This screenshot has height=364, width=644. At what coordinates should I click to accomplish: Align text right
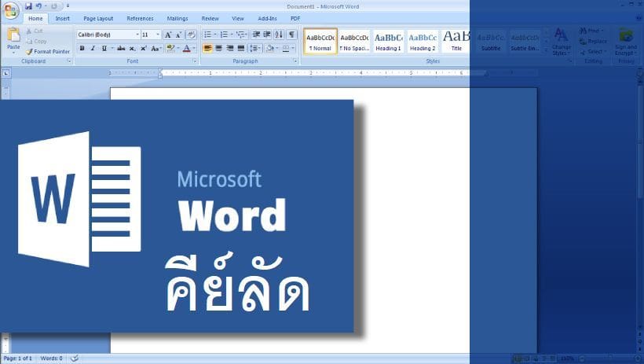point(230,48)
